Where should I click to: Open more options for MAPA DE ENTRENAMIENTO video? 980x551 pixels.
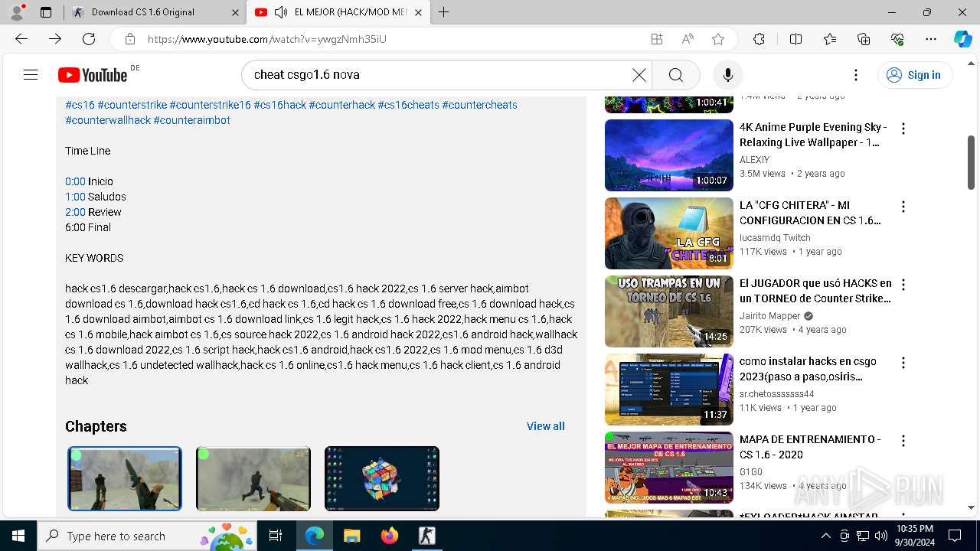903,441
